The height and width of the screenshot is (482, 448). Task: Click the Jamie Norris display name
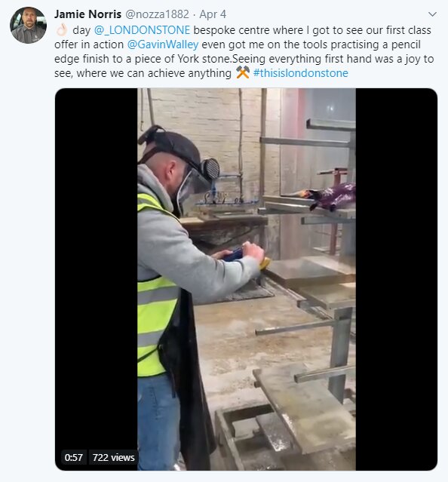click(88, 14)
